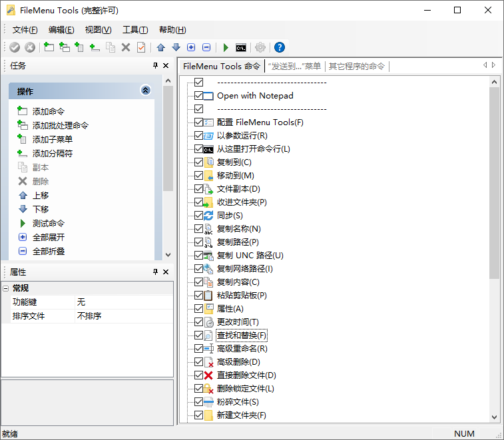Click the command line console icon in toolbar

tap(241, 47)
